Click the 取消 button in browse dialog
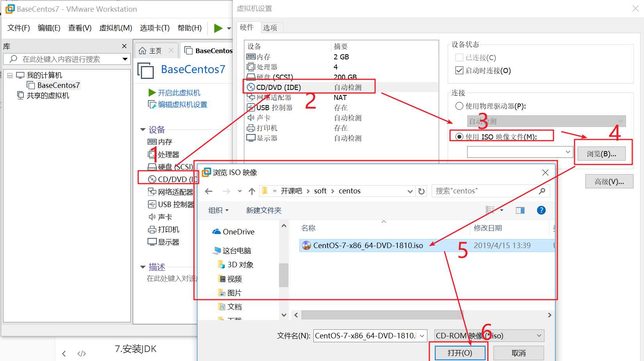 pos(519,353)
